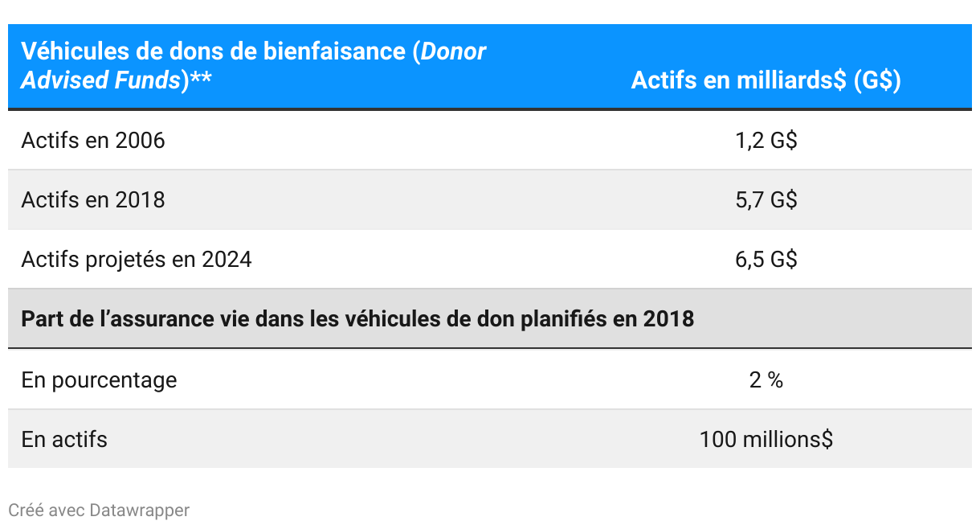
Task: Click the "(G$)" unit in the header
Action: click(x=876, y=80)
